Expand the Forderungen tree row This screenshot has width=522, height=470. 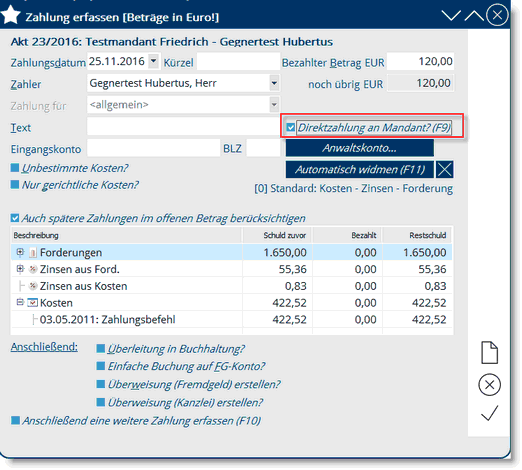pyautogui.click(x=20, y=252)
